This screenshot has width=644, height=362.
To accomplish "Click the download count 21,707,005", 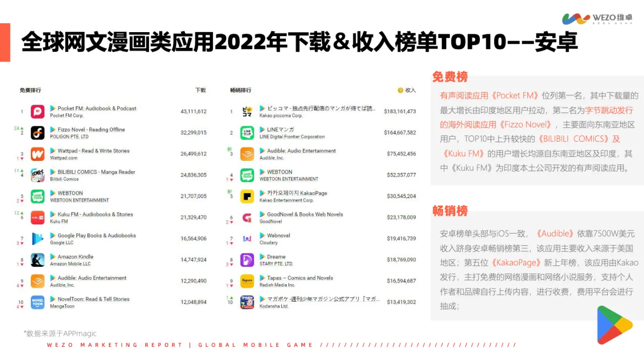I will point(194,196).
